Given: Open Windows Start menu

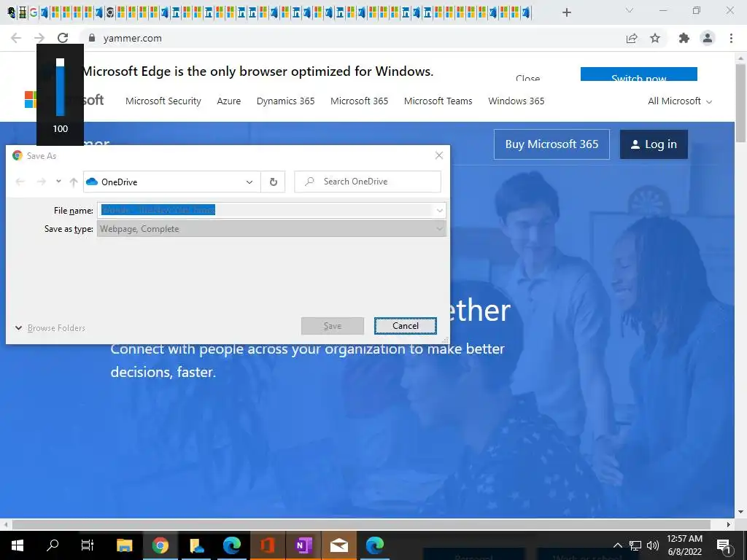Looking at the screenshot, I should tap(18, 545).
